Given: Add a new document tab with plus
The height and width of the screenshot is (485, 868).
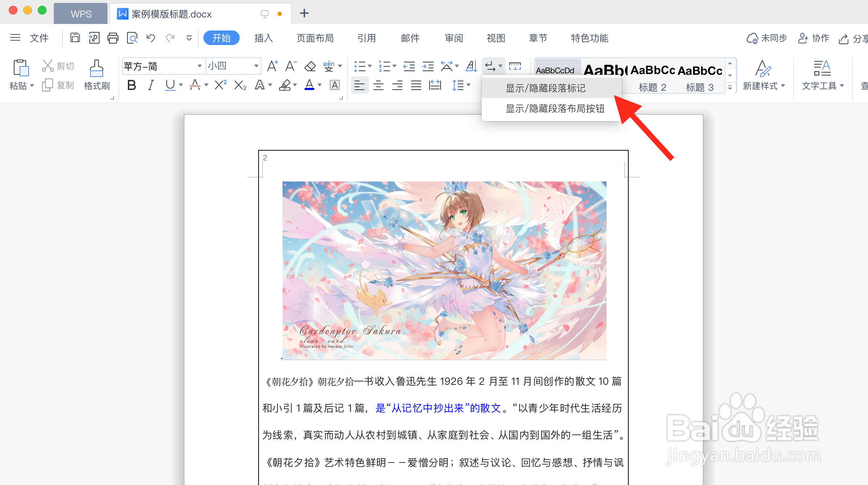Looking at the screenshot, I should [304, 13].
